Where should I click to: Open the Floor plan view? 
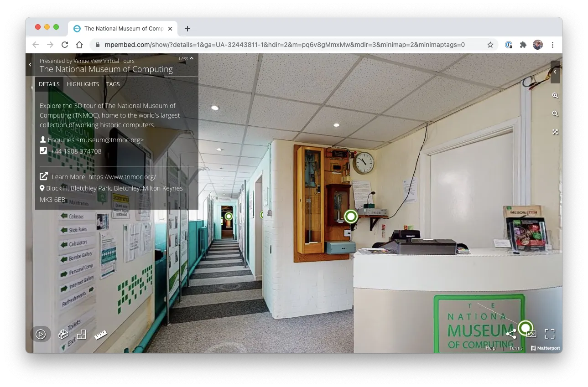point(82,334)
